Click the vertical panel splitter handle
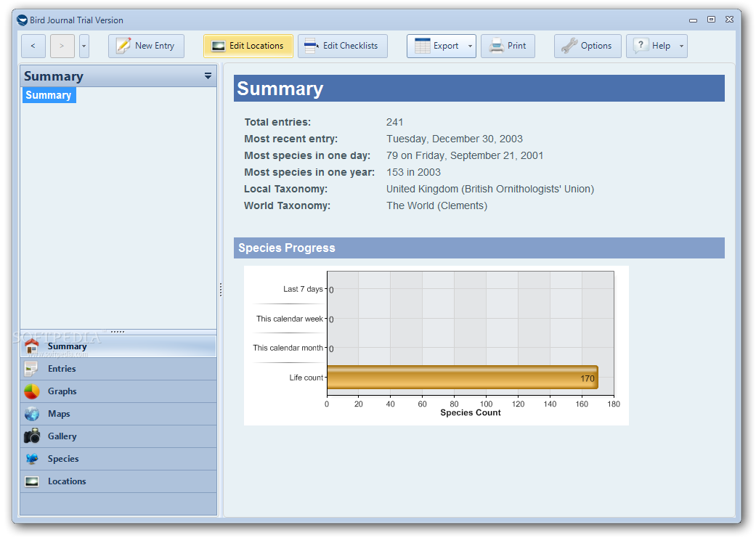The width and height of the screenshot is (756, 538). click(x=221, y=289)
